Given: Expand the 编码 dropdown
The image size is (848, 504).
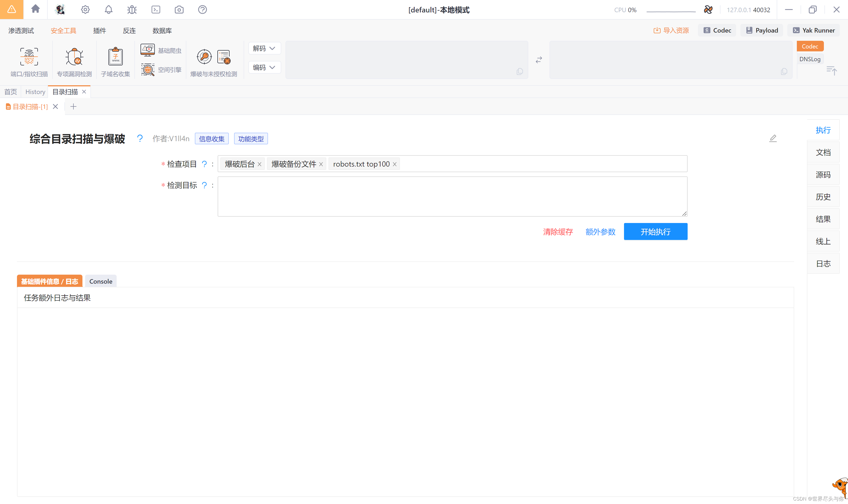Looking at the screenshot, I should (265, 67).
